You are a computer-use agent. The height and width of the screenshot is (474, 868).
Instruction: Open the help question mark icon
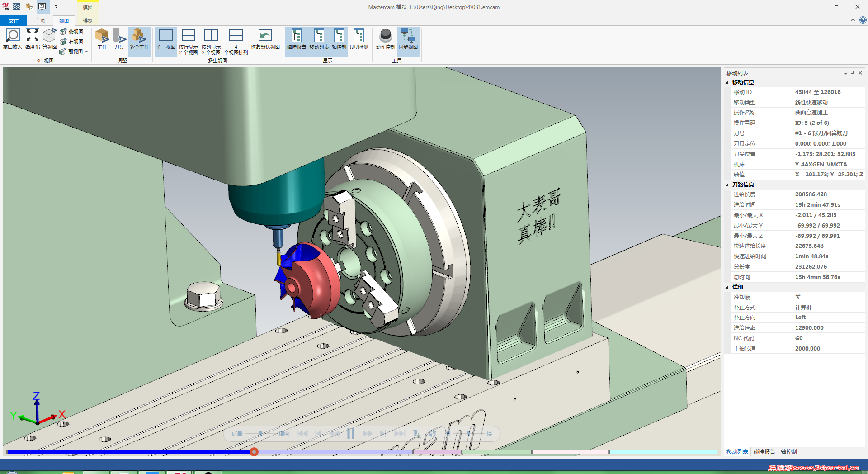[x=863, y=20]
